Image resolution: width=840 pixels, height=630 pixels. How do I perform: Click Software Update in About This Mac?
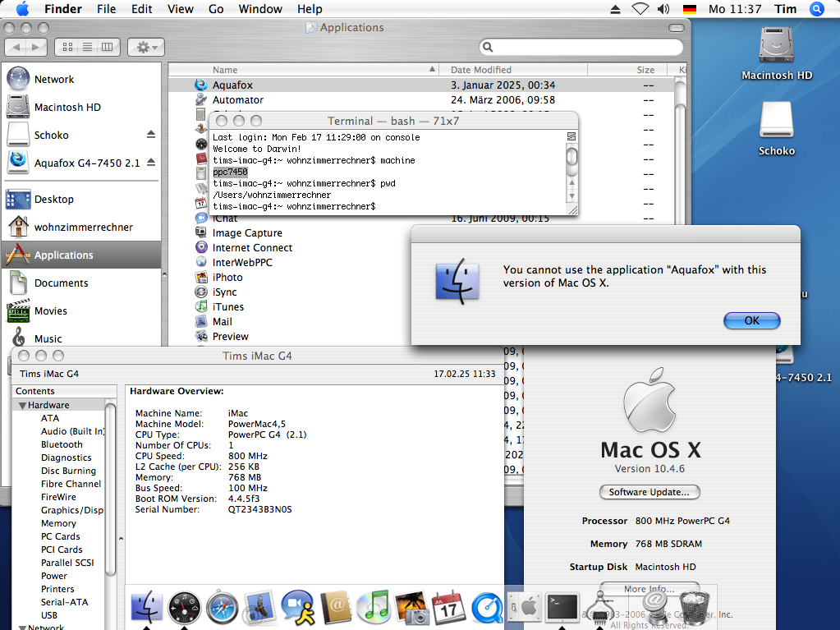tap(650, 492)
